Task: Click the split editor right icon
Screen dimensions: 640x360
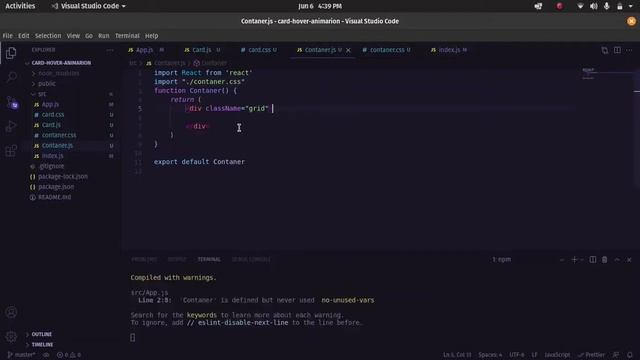Action: [x=617, y=50]
